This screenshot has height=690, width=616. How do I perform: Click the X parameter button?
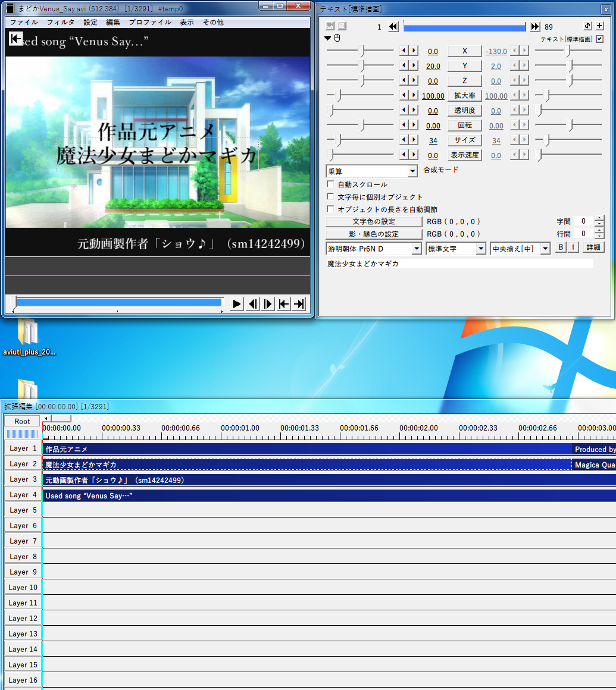465,51
